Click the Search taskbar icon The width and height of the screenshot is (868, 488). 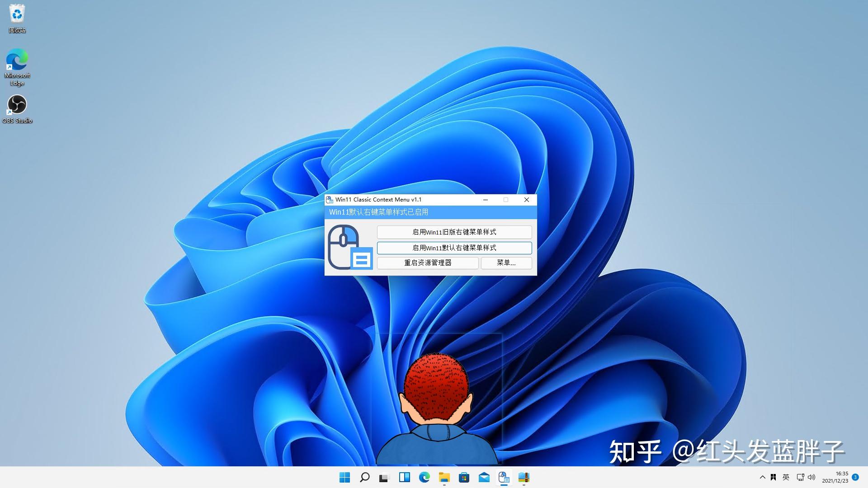click(363, 477)
